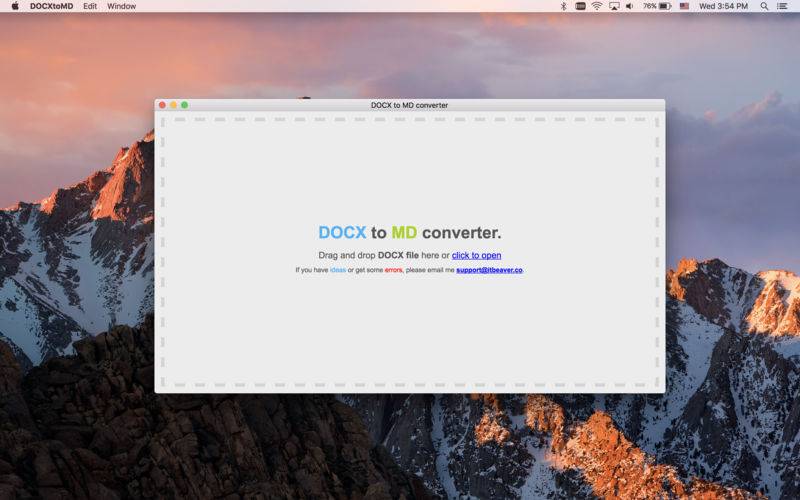
Task: Open the Notification Center icon
Action: coord(782,6)
